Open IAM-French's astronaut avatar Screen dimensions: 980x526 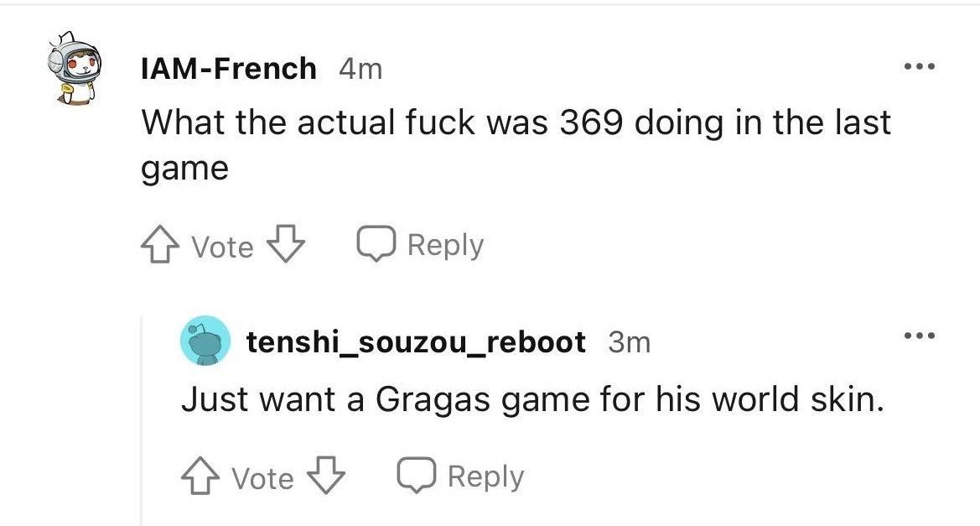pyautogui.click(x=73, y=67)
